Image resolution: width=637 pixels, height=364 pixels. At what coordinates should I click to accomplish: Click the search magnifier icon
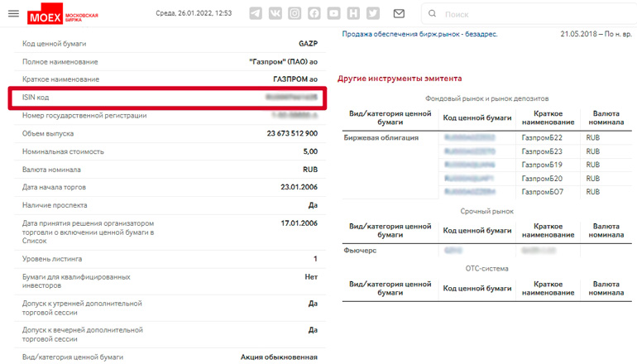pos(432,14)
